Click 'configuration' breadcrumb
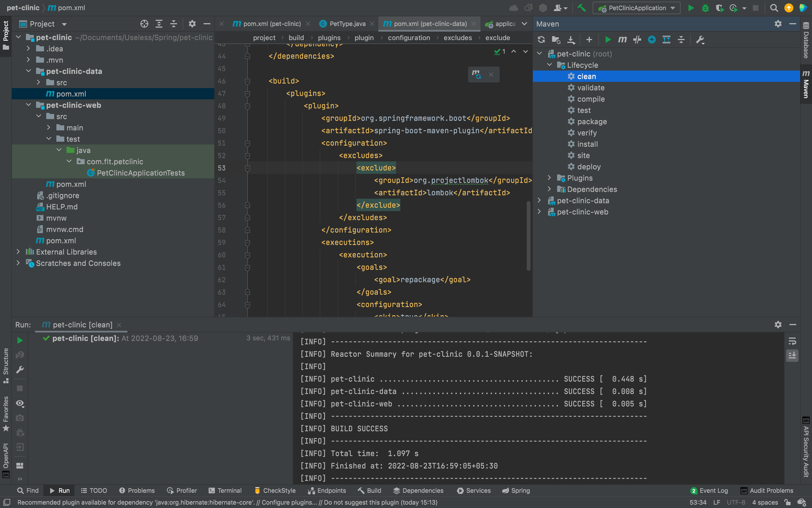 [x=409, y=38]
